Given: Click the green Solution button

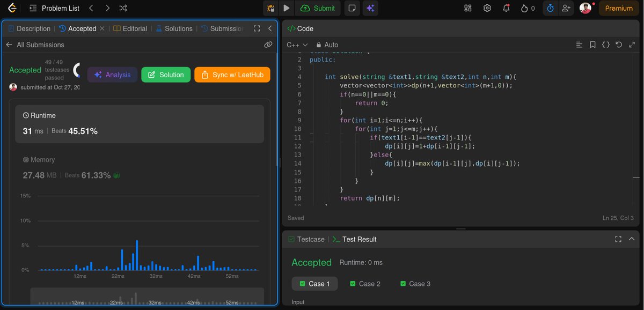Looking at the screenshot, I should (166, 75).
